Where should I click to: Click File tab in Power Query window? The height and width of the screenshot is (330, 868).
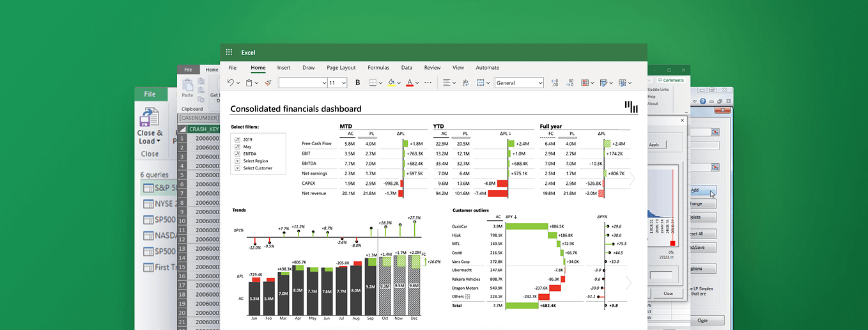point(150,94)
